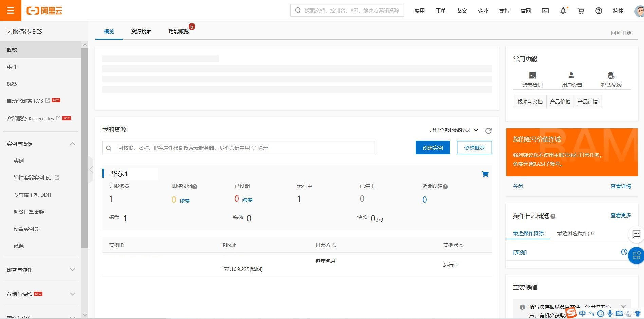This screenshot has width=644, height=319.
Task: Open the 工单 top menu
Action: pyautogui.click(x=441, y=11)
